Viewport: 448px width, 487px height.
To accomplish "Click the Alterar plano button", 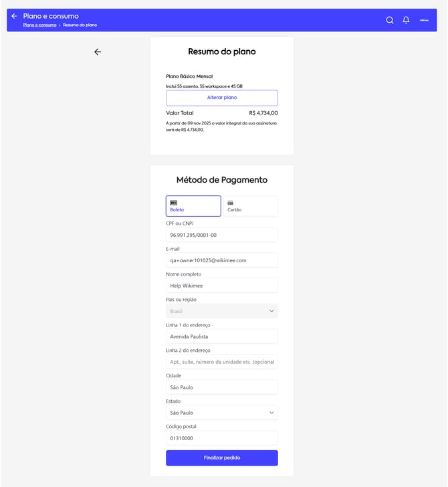I will (221, 98).
